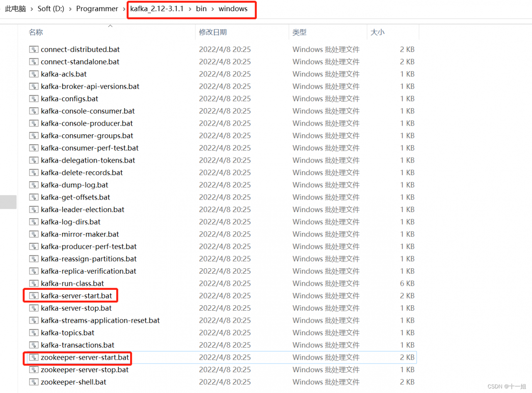Click the kafka-log-dirs.bat file icon
This screenshot has width=532, height=393.
[x=34, y=222]
